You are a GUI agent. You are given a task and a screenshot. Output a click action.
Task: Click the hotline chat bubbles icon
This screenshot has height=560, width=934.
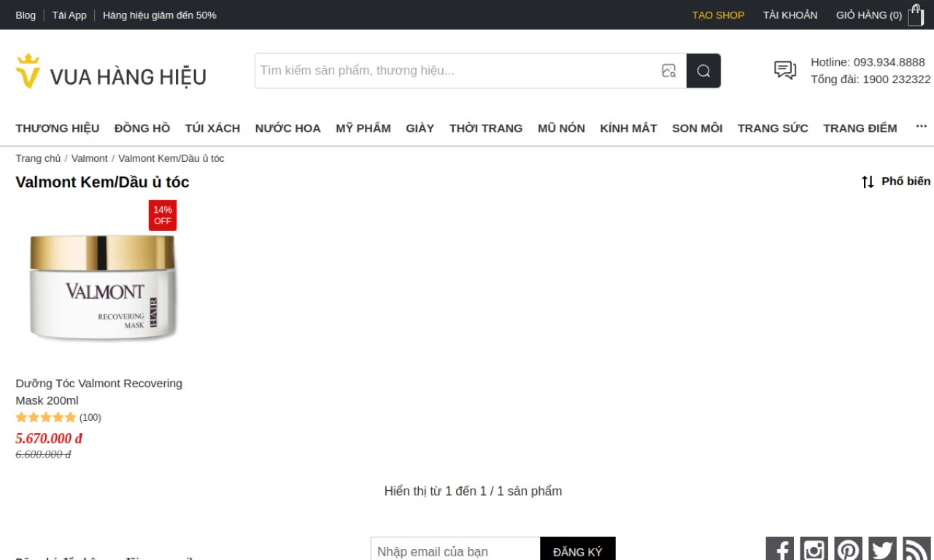pyautogui.click(x=785, y=70)
